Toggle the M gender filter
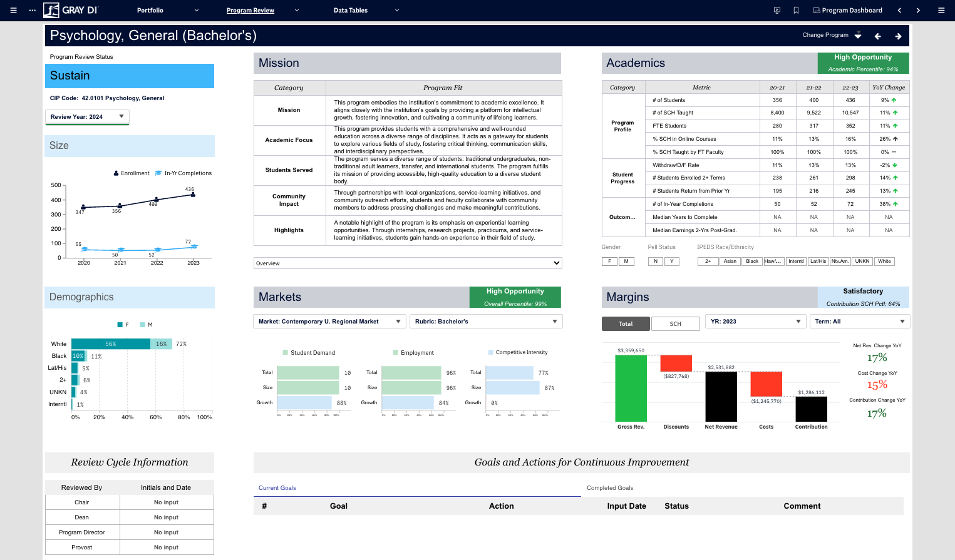 click(626, 262)
